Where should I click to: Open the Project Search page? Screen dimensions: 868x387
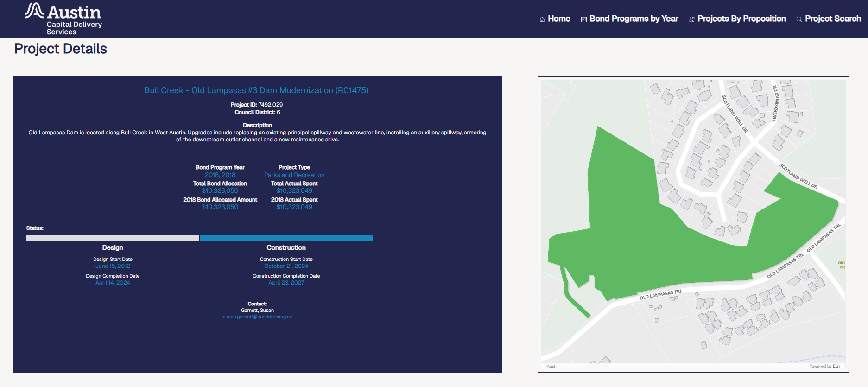pos(833,19)
